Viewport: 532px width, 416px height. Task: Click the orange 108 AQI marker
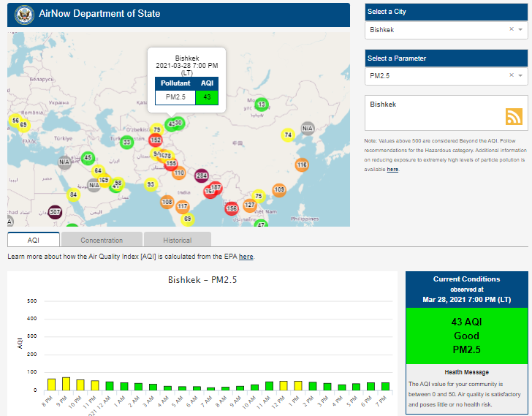point(167,201)
